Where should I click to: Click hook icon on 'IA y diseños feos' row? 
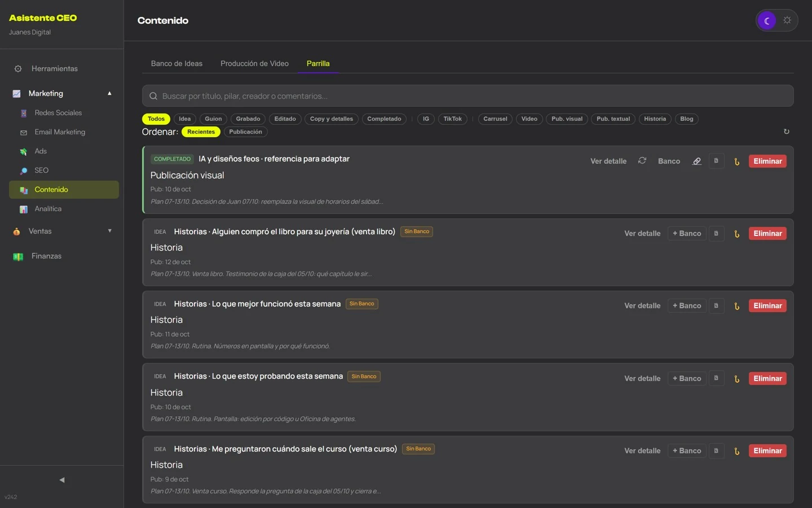pyautogui.click(x=736, y=161)
